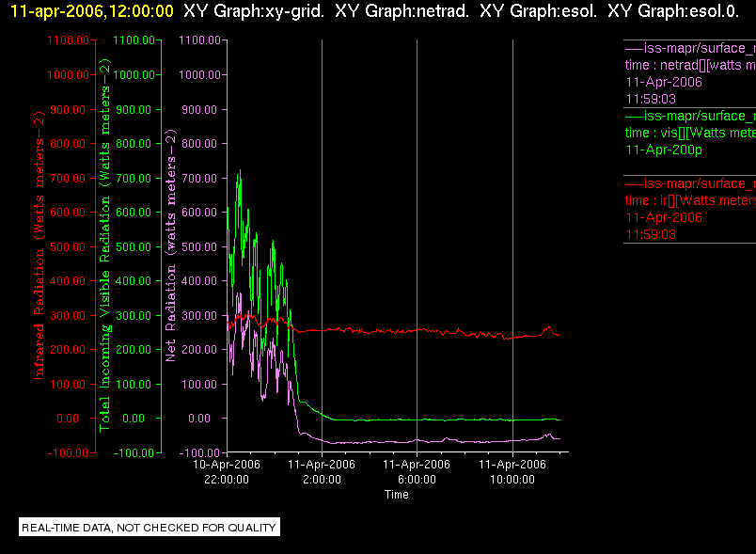Click x-axis tick '11-Apr-2006 10:00:00'
756x554 pixels.
click(x=512, y=472)
